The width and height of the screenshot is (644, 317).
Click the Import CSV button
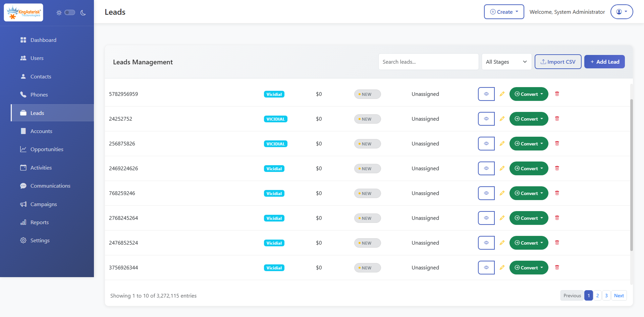(x=558, y=62)
